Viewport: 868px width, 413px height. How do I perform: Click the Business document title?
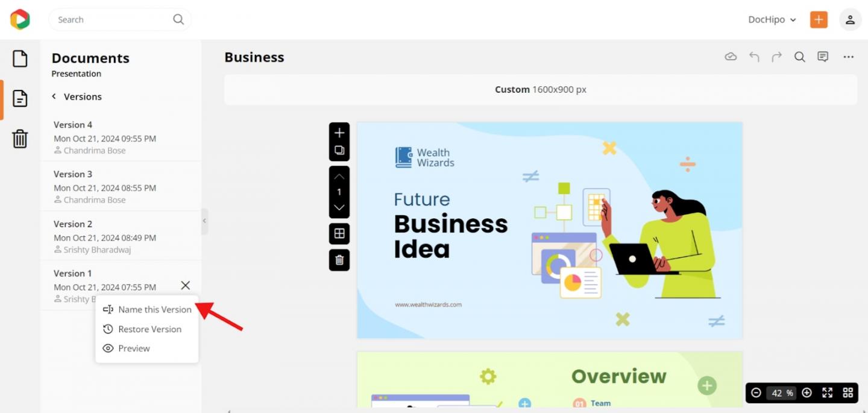point(254,57)
